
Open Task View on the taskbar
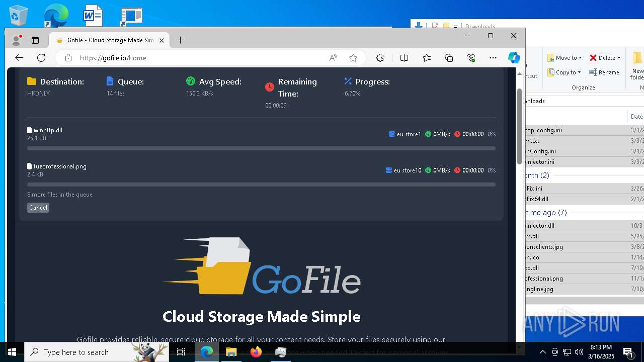[x=181, y=352]
